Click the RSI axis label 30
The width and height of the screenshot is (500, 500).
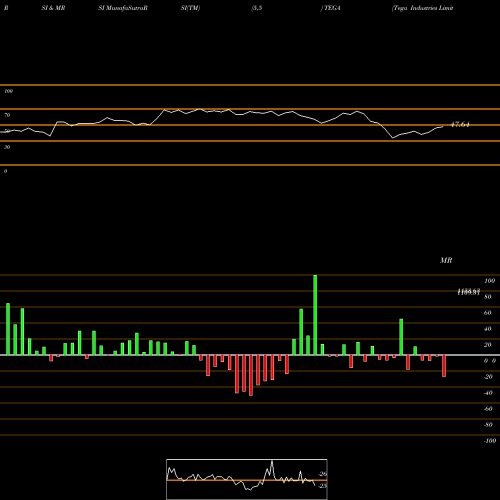click(x=7, y=147)
